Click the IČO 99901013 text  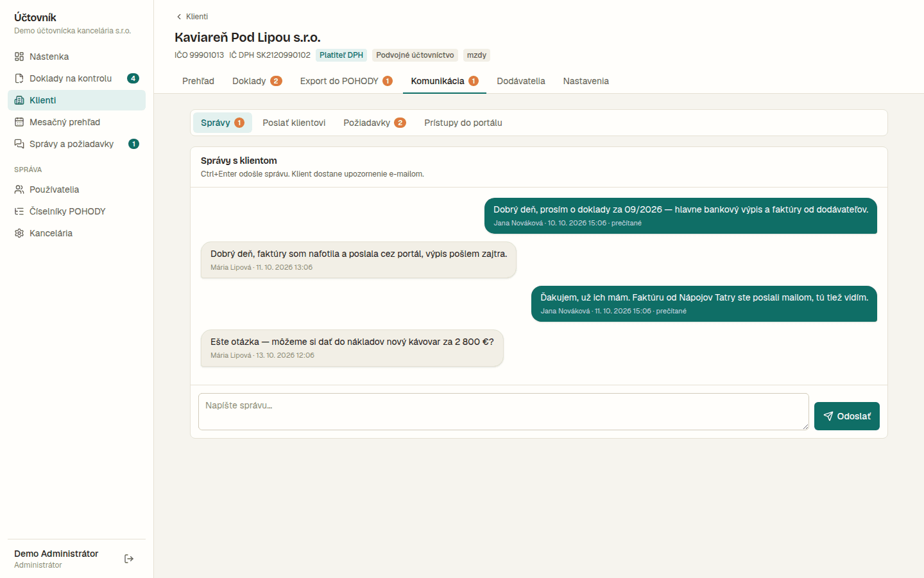[x=199, y=55]
